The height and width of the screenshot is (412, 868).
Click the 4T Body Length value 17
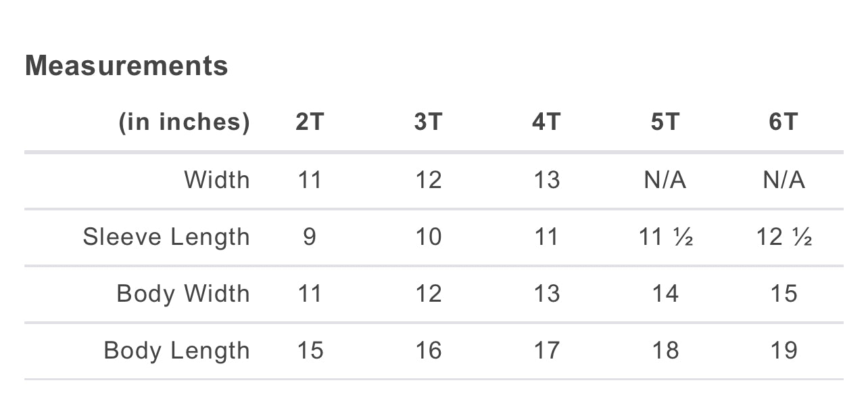coord(546,350)
